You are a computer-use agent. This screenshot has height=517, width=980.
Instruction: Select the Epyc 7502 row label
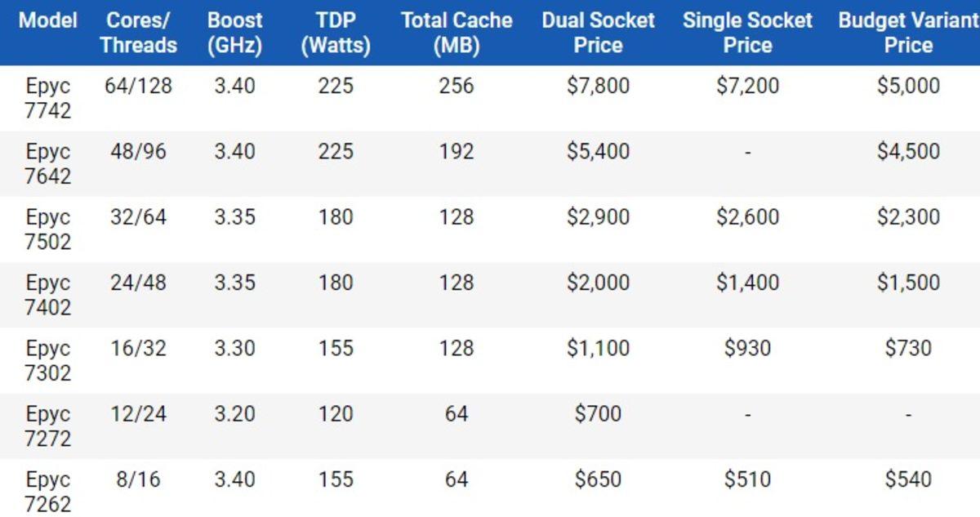click(48, 230)
